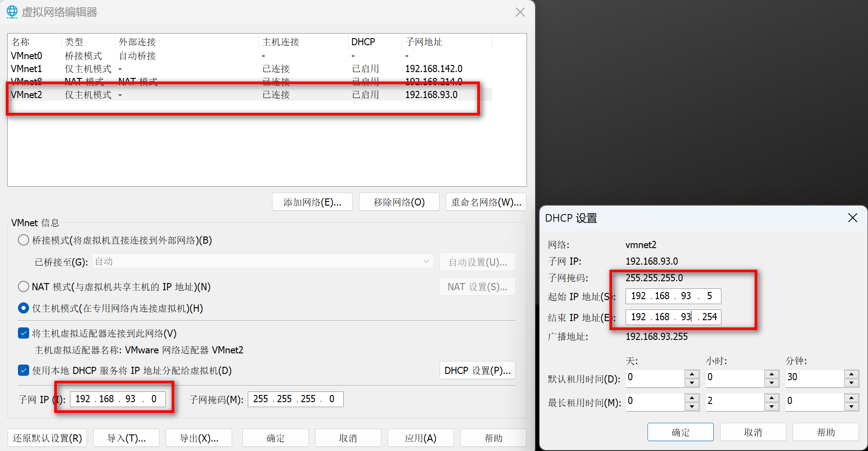
Task: Click the 起始 IP 地址 input field
Action: coord(673,296)
